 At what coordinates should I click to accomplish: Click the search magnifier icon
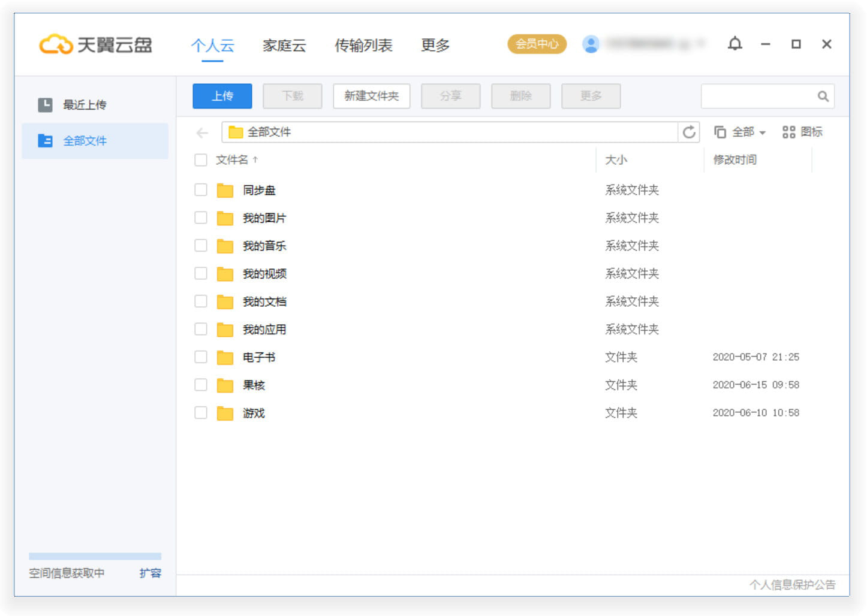click(823, 96)
